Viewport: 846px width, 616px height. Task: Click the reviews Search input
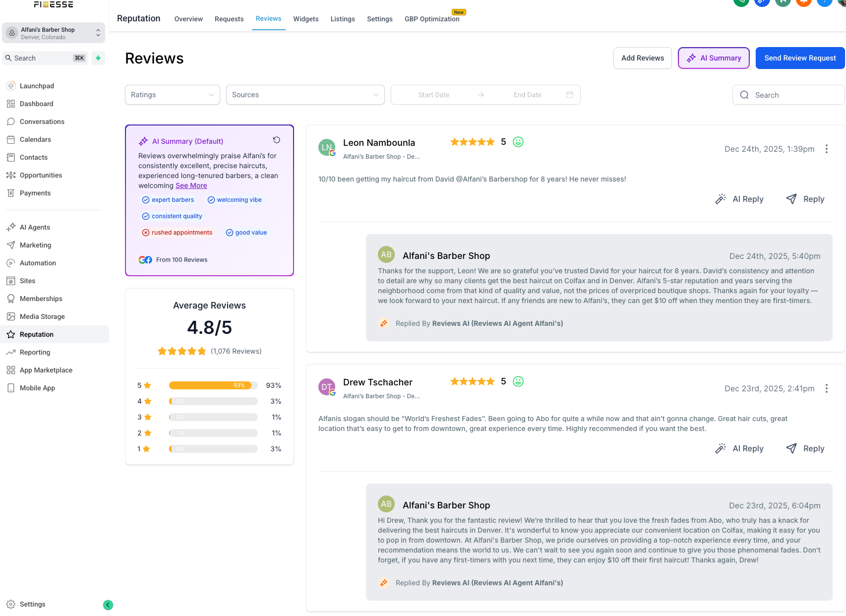point(788,95)
